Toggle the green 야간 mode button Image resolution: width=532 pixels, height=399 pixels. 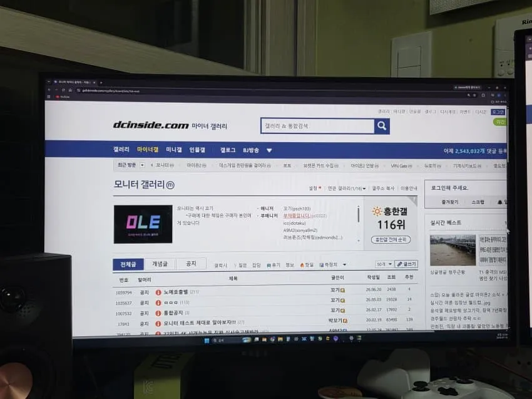(x=500, y=122)
